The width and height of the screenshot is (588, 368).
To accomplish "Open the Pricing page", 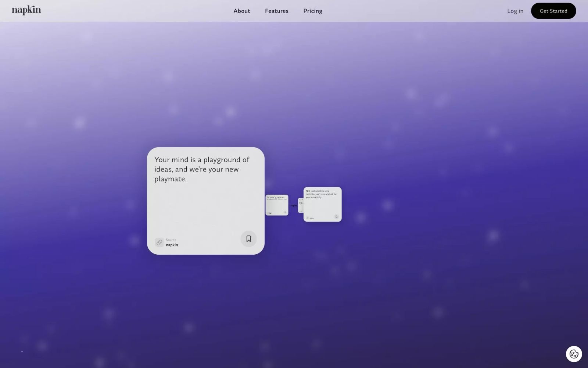I will click(x=313, y=11).
